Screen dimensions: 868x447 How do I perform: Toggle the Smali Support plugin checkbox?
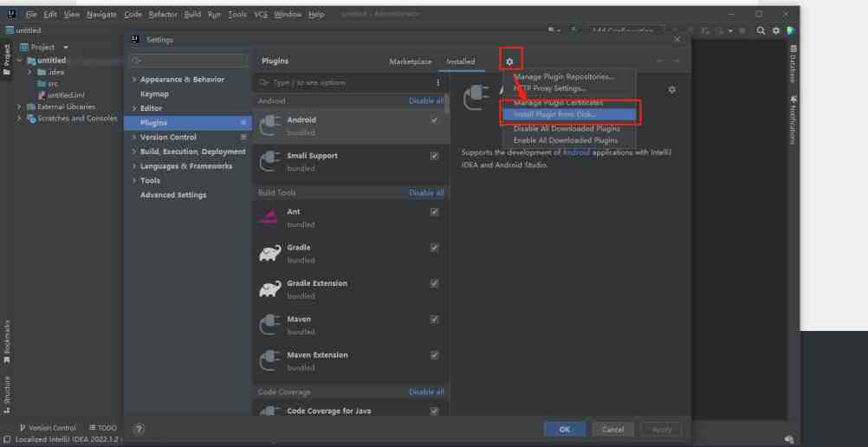434,156
